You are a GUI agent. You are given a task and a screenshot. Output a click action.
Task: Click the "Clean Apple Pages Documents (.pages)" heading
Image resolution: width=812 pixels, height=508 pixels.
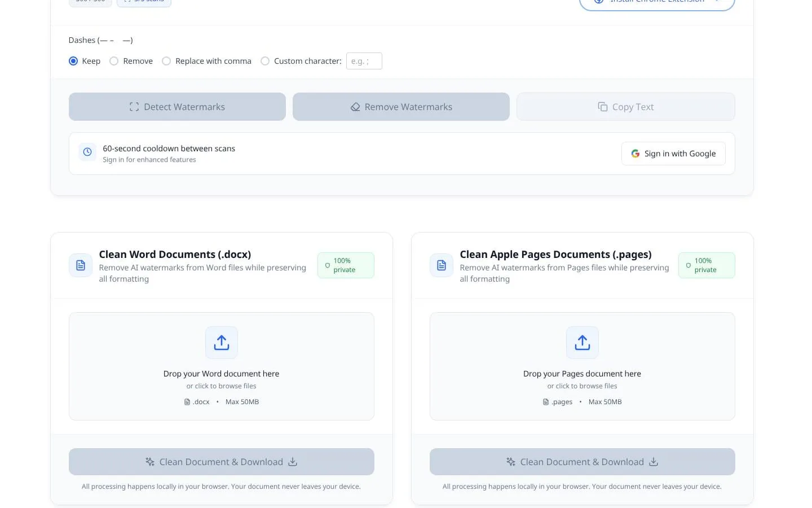coord(555,255)
